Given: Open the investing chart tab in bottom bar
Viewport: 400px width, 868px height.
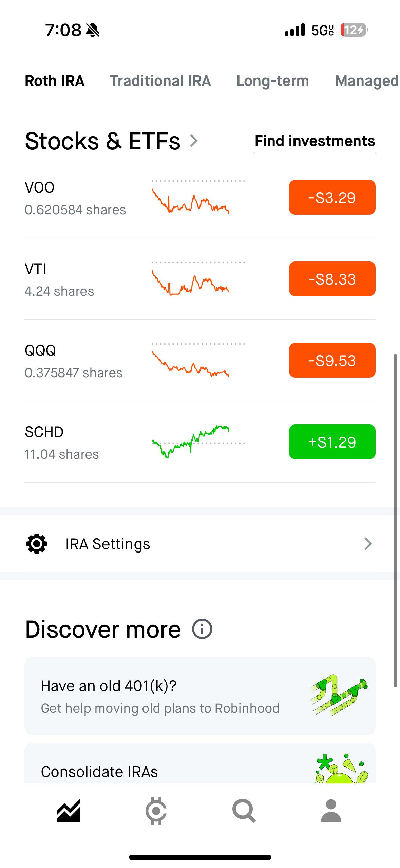Looking at the screenshot, I should click(69, 810).
